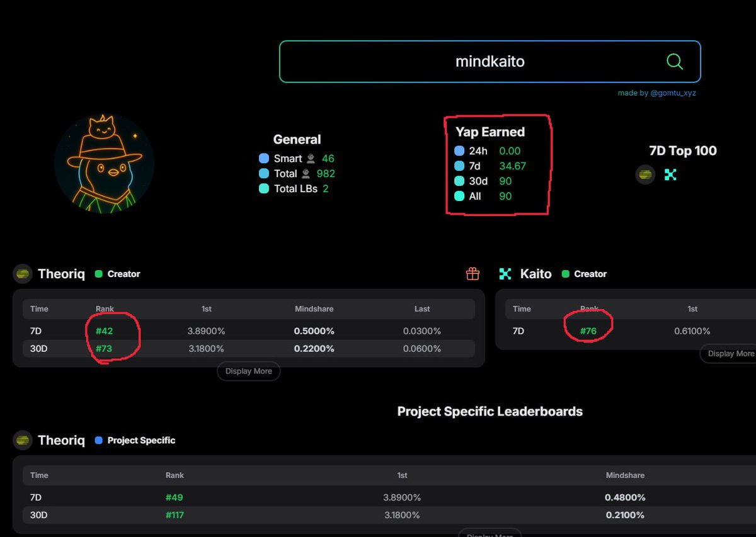Click the gift box icon

pyautogui.click(x=472, y=273)
